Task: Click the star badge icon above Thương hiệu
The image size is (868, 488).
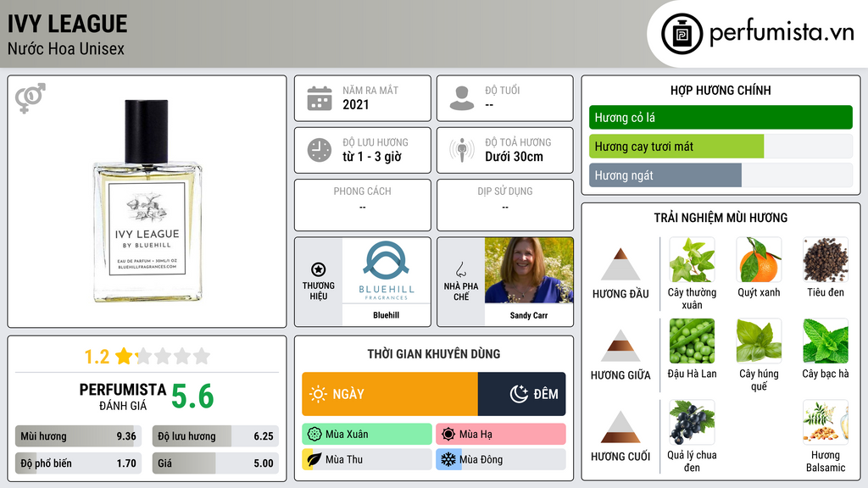Action: point(319,269)
